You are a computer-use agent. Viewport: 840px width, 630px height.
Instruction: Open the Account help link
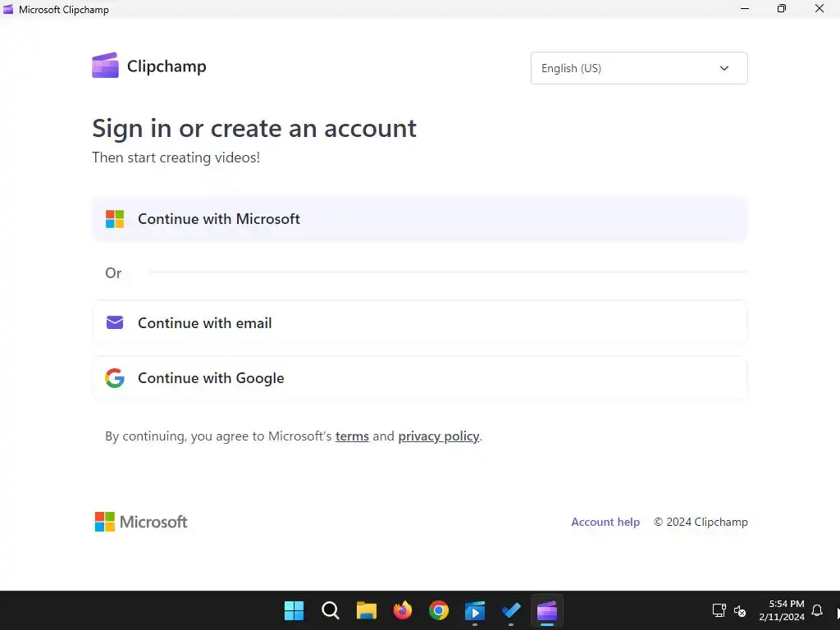(x=605, y=522)
